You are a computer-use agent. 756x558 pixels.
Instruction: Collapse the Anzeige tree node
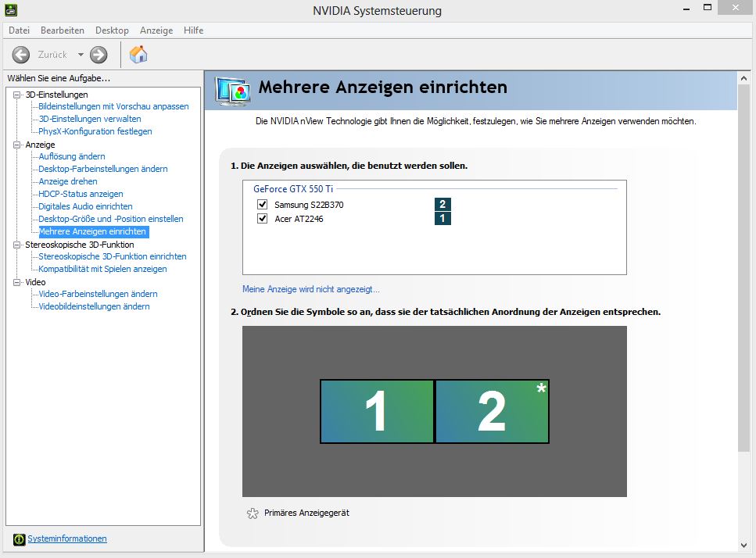(x=17, y=145)
